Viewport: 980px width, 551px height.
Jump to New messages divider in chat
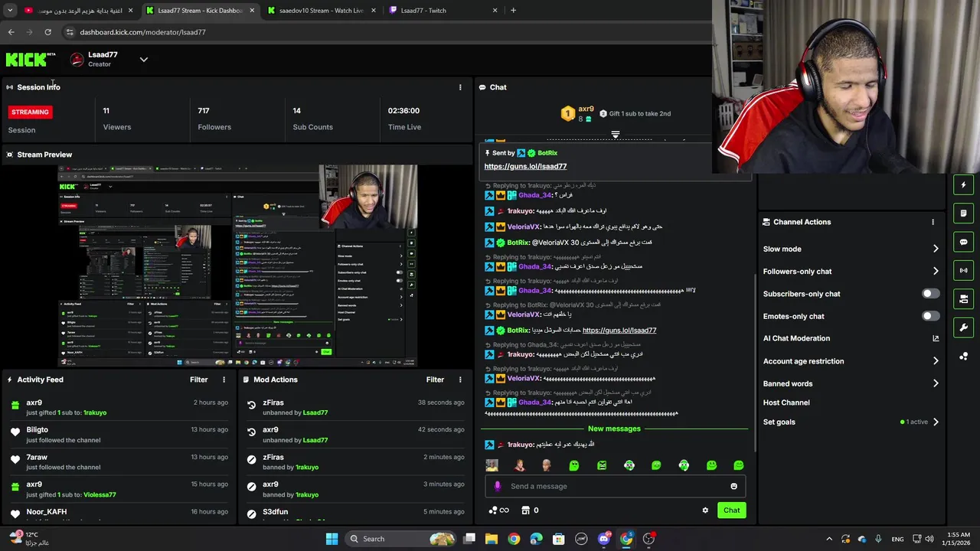[614, 429]
